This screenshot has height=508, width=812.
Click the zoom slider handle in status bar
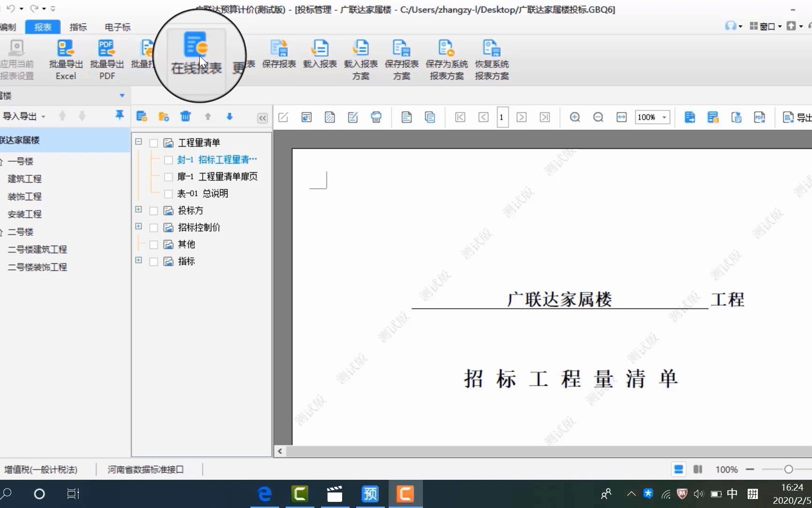(789, 469)
